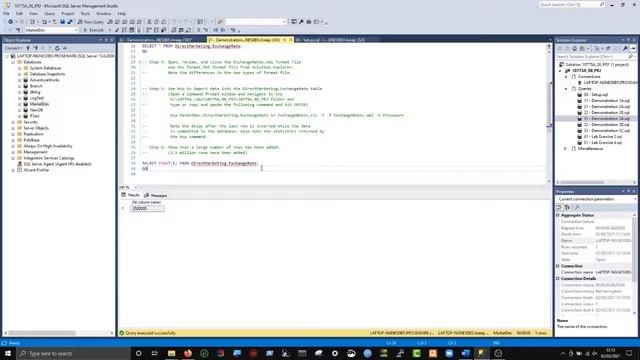The image size is (640, 360).
Task: Open Firefox from the taskbar
Action: point(188,353)
